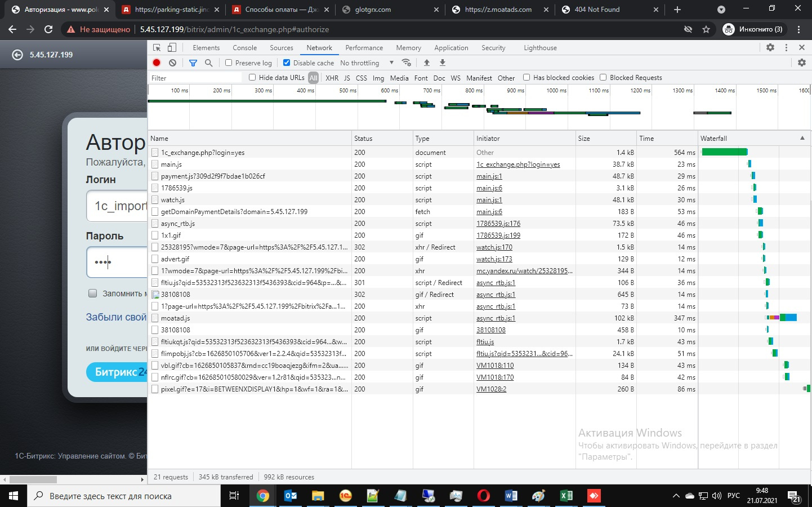The height and width of the screenshot is (507, 812).
Task: Open Word from the taskbar
Action: coord(511,496)
